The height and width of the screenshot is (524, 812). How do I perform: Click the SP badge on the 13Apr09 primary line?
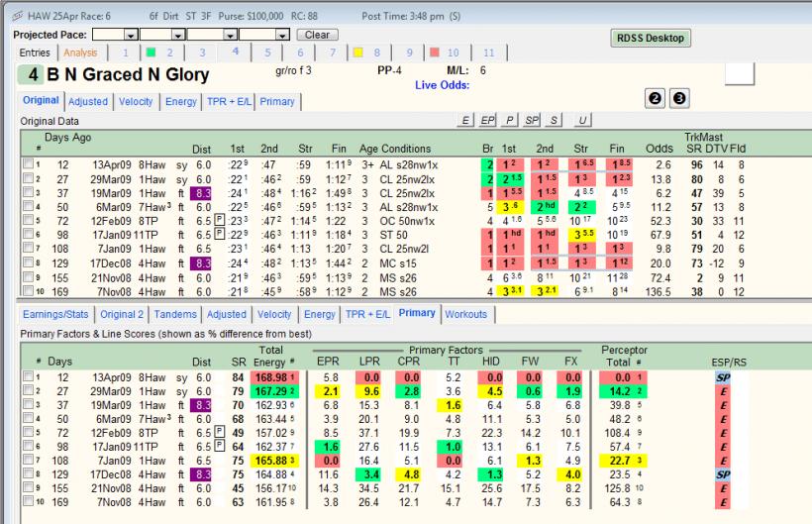(x=723, y=377)
